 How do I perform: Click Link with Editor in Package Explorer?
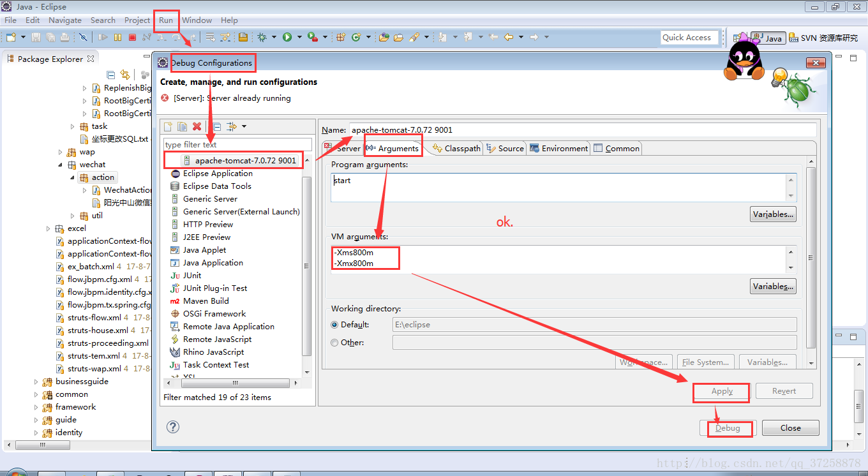pyautogui.click(x=125, y=75)
